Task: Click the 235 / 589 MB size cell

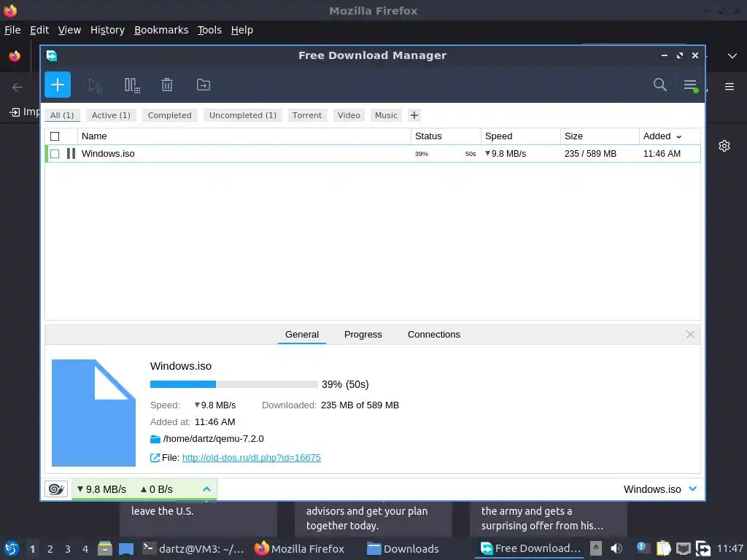Action: click(x=591, y=154)
